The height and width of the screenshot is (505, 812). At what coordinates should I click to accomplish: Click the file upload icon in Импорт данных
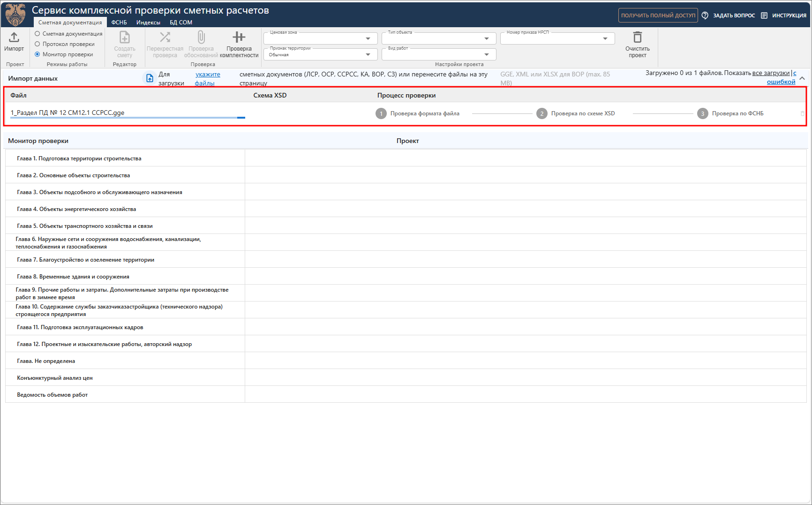tap(150, 78)
